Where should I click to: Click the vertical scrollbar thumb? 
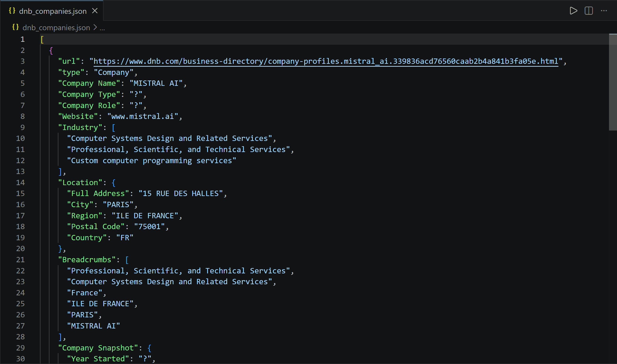613,82
